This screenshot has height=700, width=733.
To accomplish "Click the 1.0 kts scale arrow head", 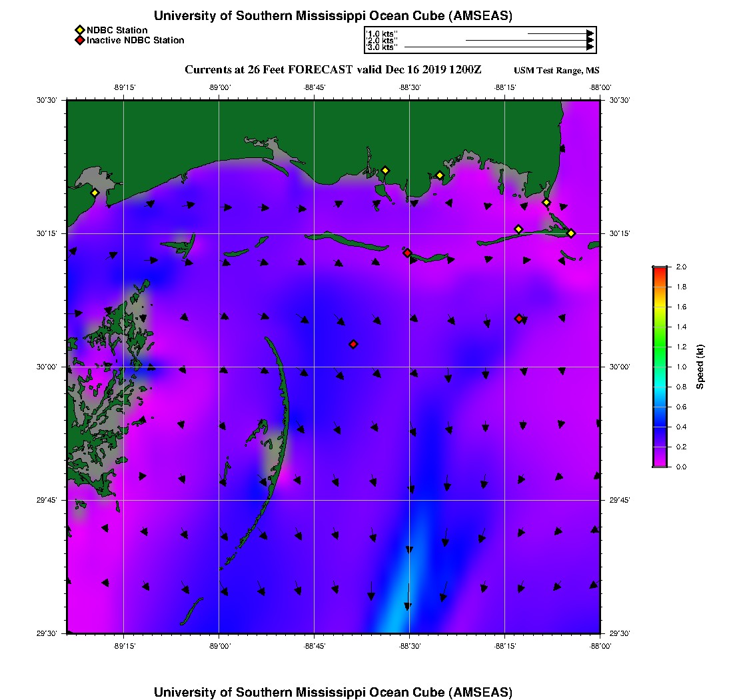I will [x=590, y=33].
